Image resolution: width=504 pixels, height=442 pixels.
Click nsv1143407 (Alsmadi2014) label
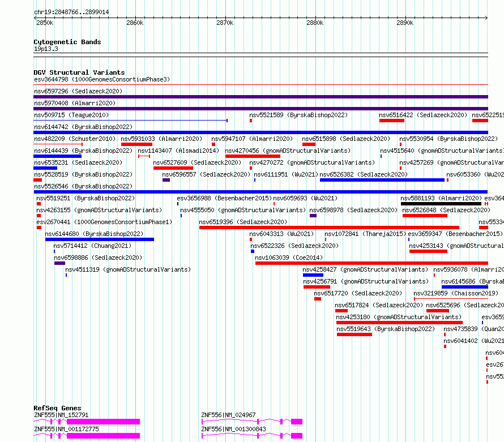[178, 151]
